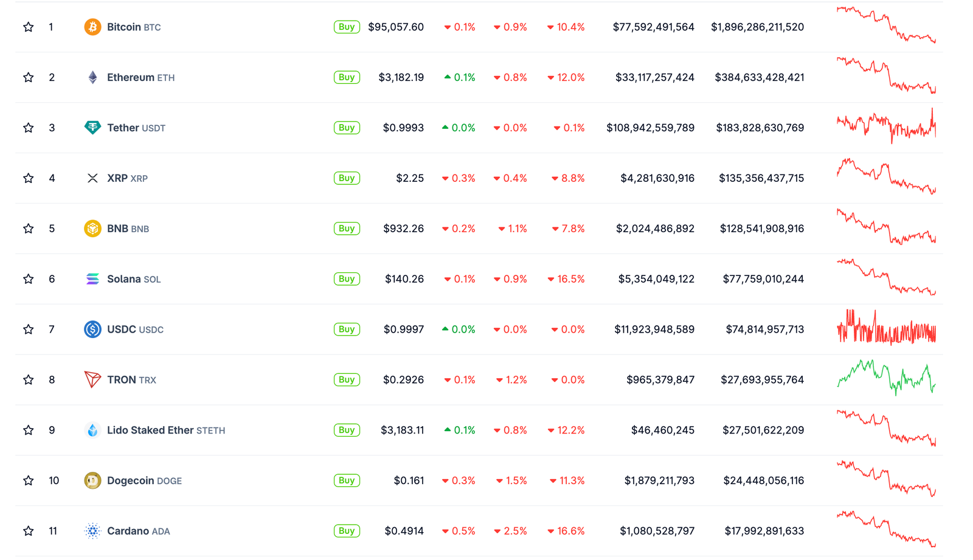
Task: Click the XRP logo icon
Action: pos(92,178)
